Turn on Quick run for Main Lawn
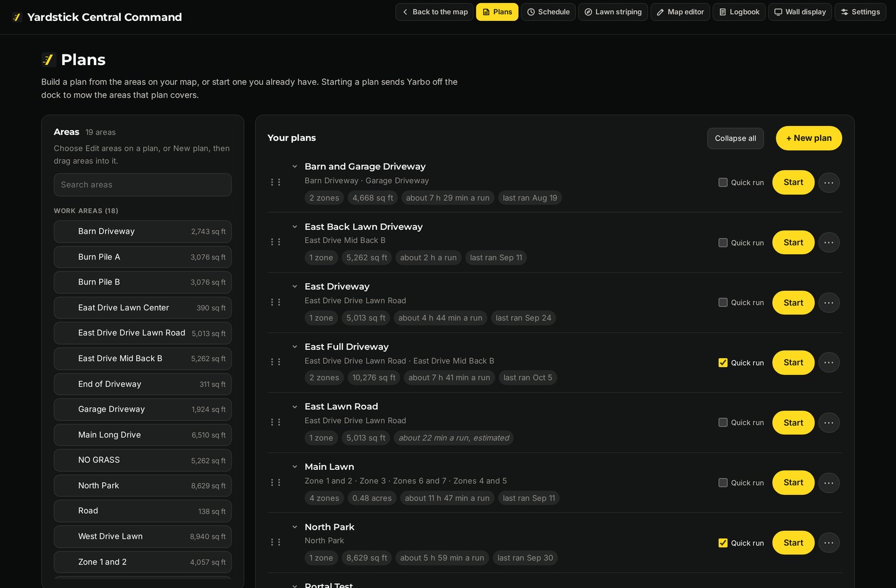This screenshot has height=588, width=896. click(x=723, y=482)
